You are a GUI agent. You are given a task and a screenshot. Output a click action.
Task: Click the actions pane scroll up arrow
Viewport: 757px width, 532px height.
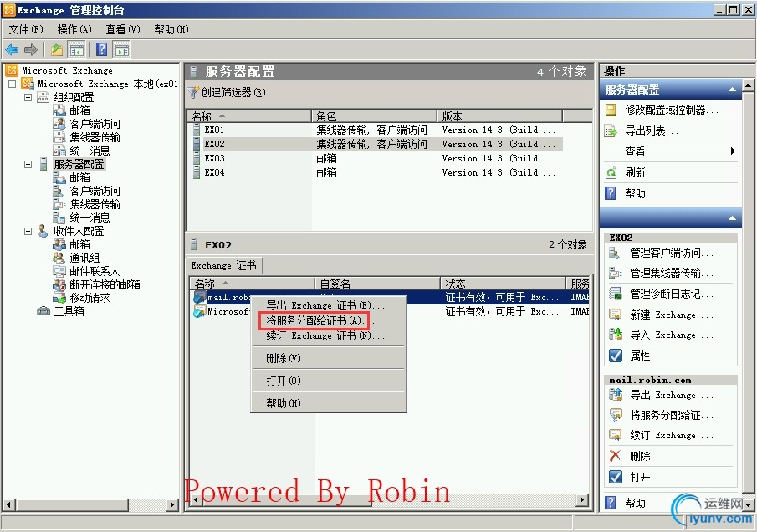pyautogui.click(x=749, y=86)
